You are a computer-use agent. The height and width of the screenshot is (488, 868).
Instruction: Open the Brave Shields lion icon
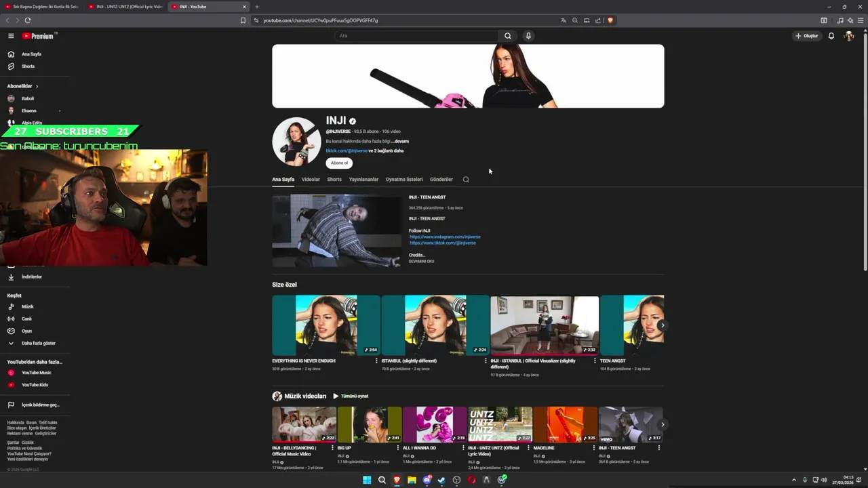point(610,20)
